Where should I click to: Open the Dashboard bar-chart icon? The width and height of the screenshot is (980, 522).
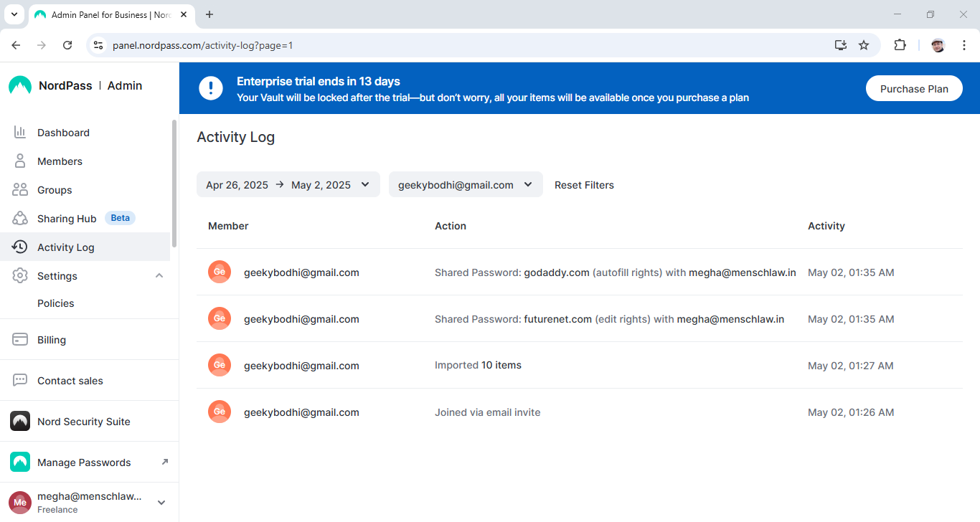(20, 133)
